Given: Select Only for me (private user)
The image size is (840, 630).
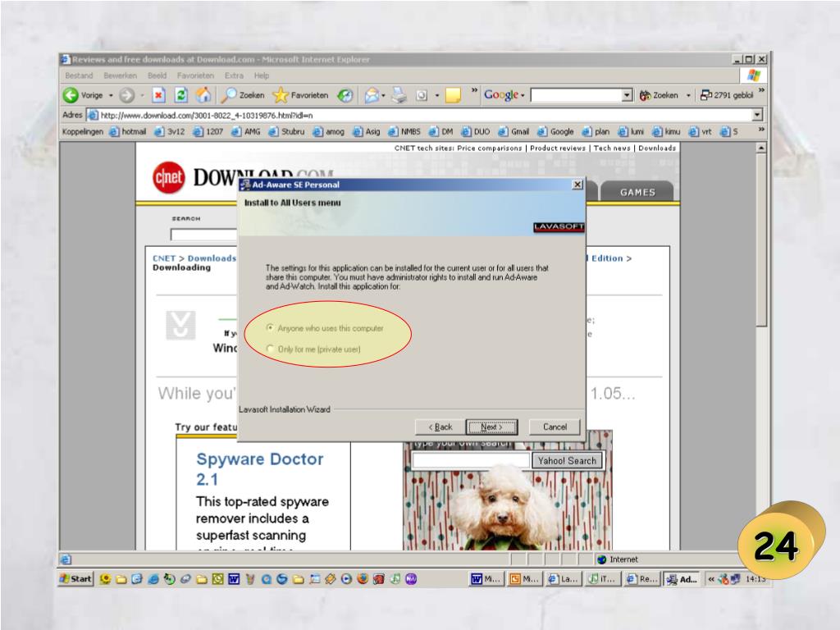Looking at the screenshot, I should coord(271,349).
